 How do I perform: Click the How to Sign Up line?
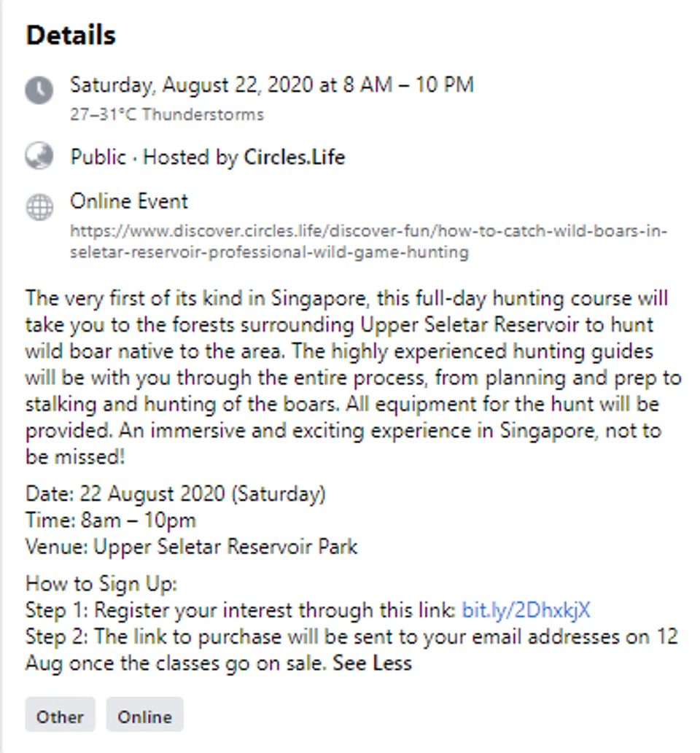[101, 584]
